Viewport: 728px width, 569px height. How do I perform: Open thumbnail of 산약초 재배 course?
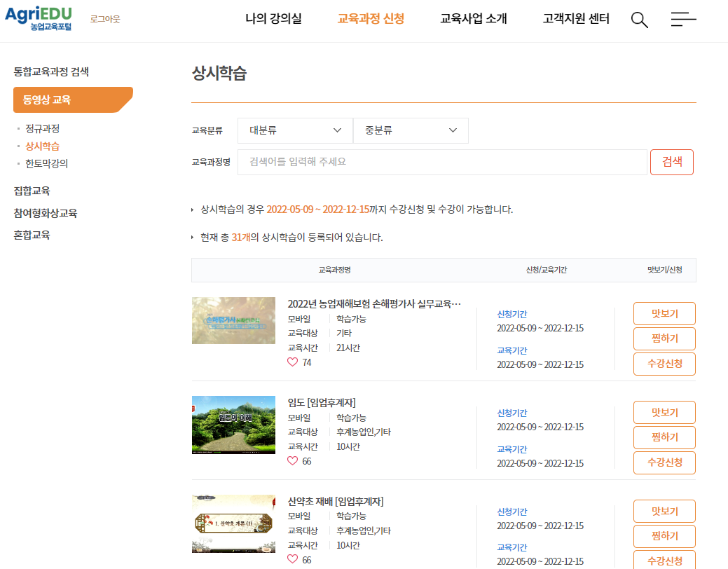point(233,524)
